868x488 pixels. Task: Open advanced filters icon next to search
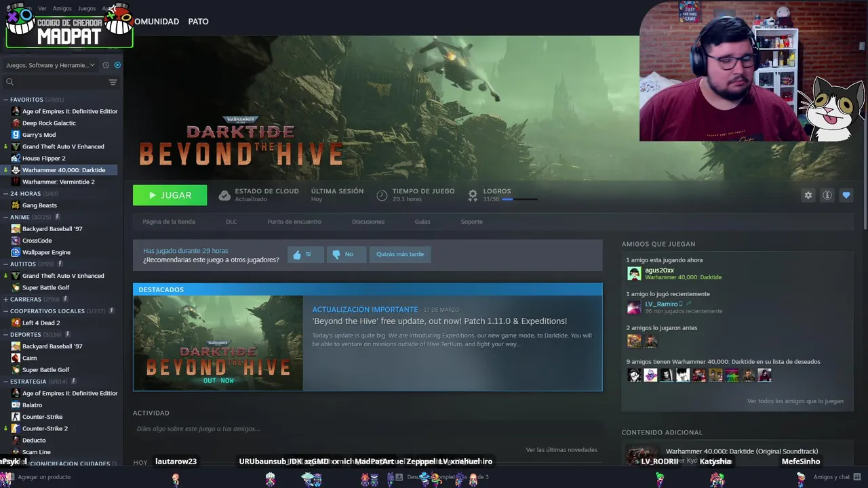(x=113, y=82)
